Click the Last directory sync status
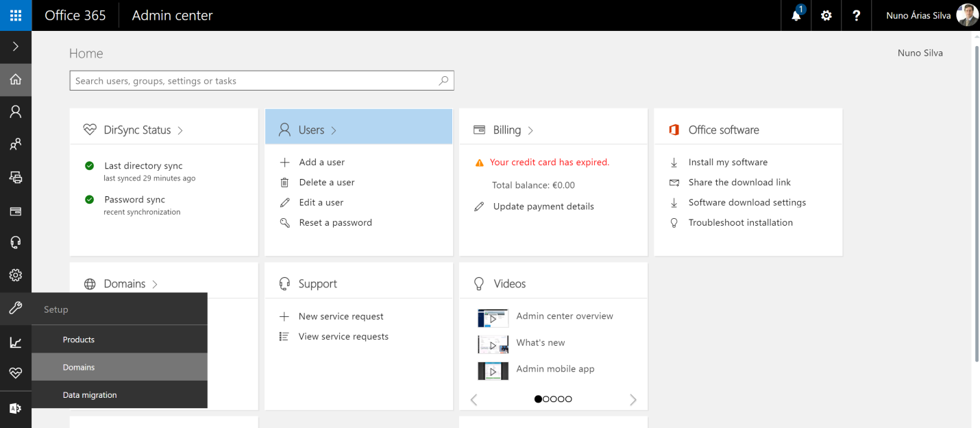 [x=143, y=166]
